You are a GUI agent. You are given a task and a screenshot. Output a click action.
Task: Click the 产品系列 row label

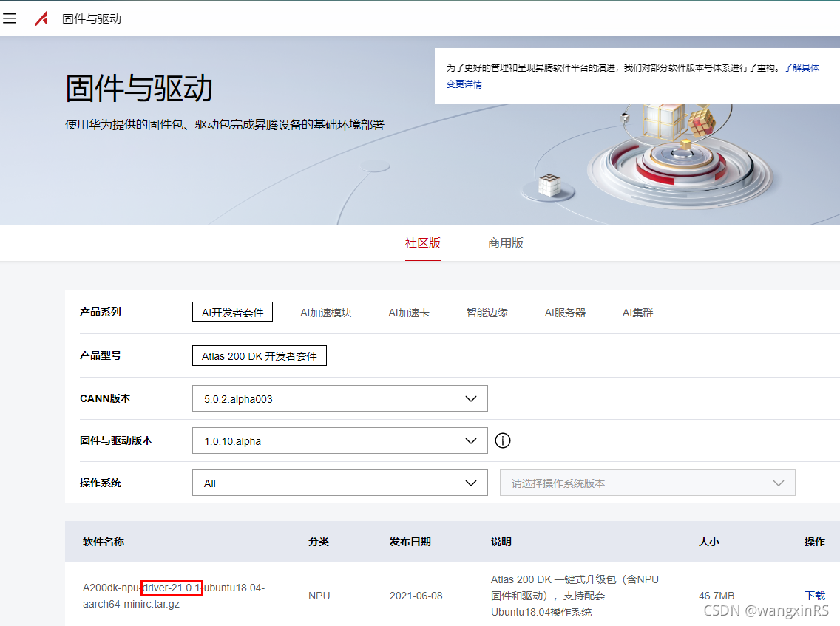click(x=100, y=312)
